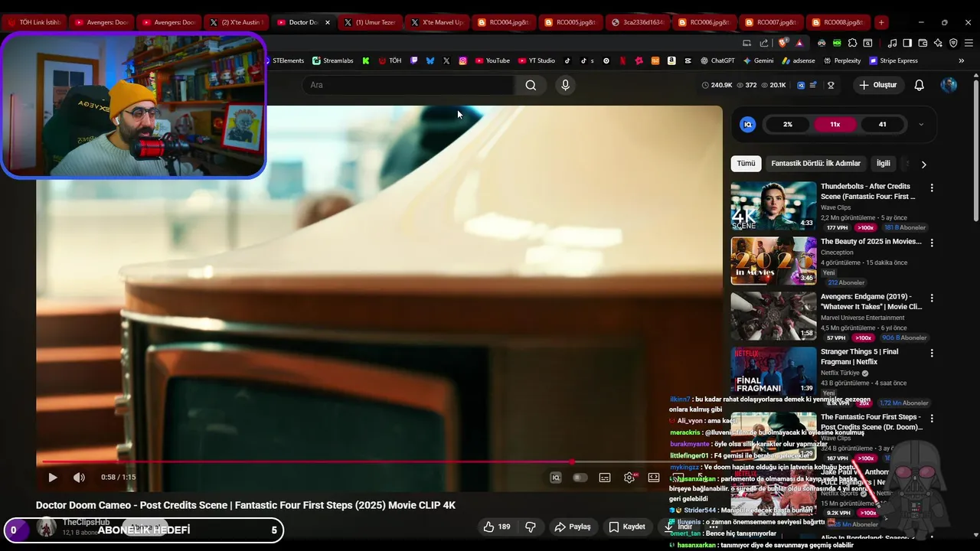
Task: Open the TÖH bookmark
Action: (390, 60)
